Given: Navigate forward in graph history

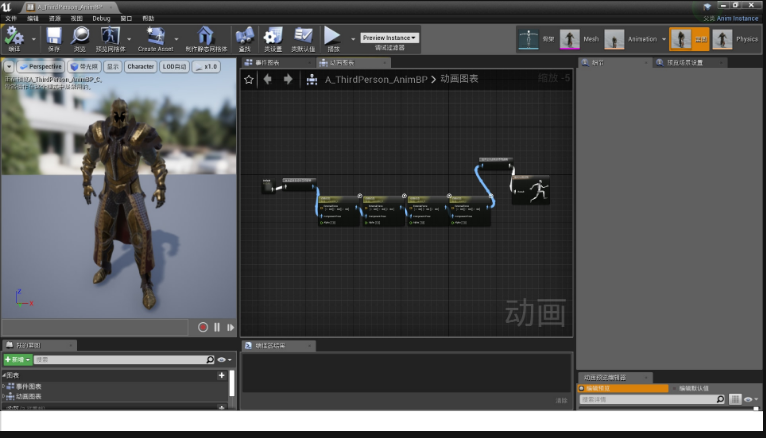Looking at the screenshot, I should [288, 79].
